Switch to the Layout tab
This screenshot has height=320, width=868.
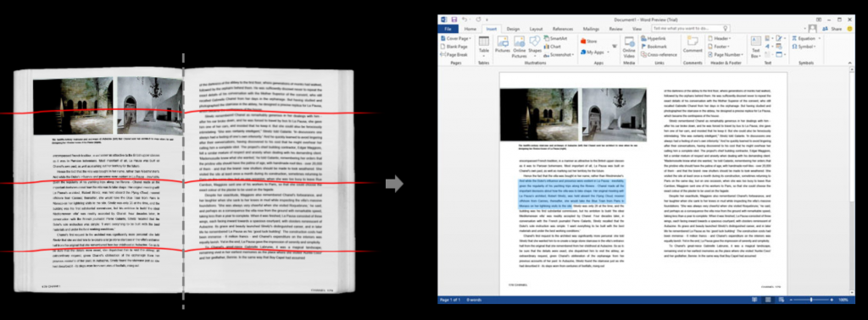(x=536, y=29)
